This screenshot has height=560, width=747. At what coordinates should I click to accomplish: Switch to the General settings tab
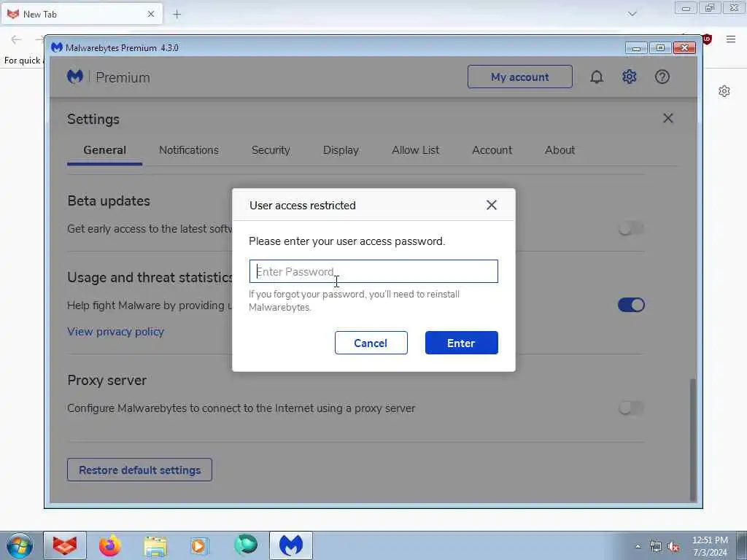[104, 150]
